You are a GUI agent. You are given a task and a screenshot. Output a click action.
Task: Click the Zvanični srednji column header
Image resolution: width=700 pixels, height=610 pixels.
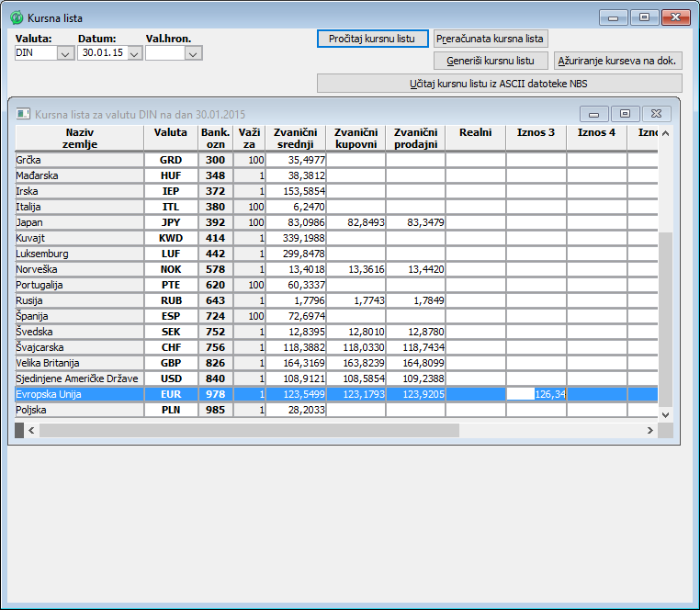[295, 138]
